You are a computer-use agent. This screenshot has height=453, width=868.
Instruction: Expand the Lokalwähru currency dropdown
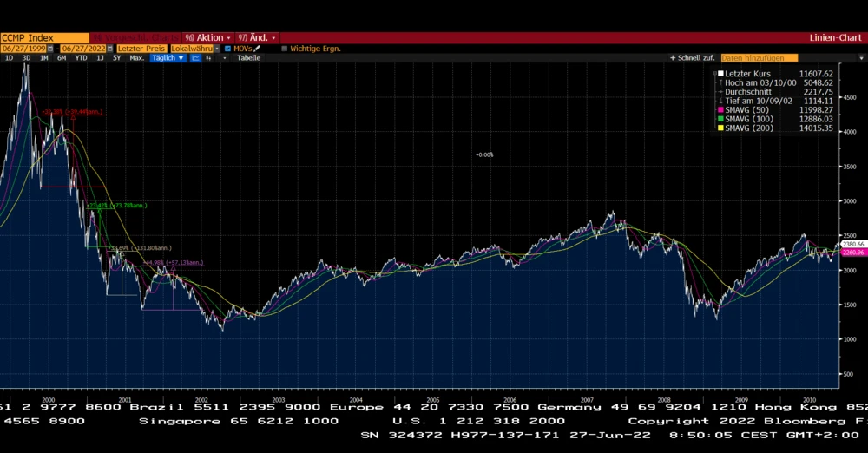coord(195,49)
